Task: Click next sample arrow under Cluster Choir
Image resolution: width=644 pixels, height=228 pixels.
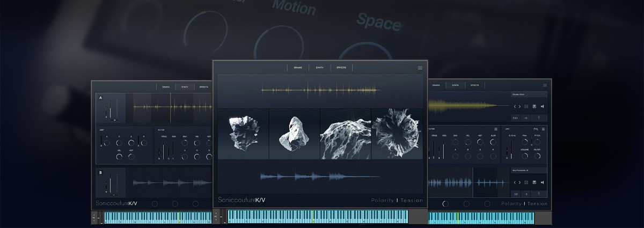Action: click(x=519, y=107)
